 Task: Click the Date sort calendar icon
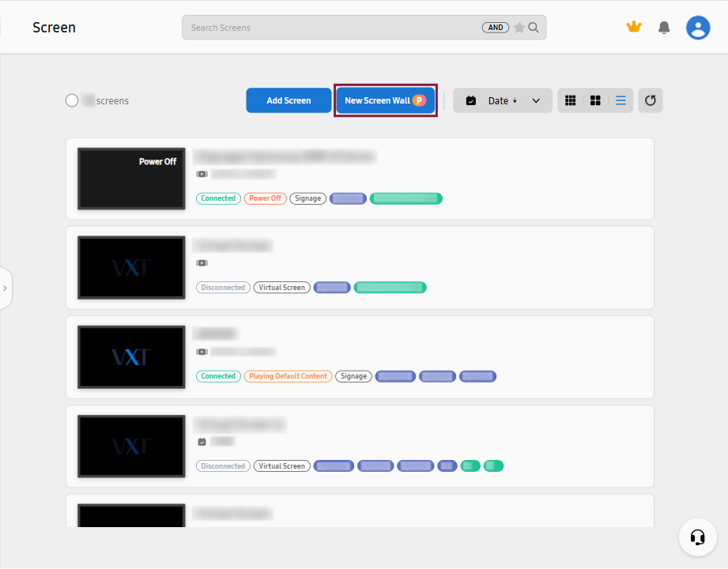click(471, 100)
